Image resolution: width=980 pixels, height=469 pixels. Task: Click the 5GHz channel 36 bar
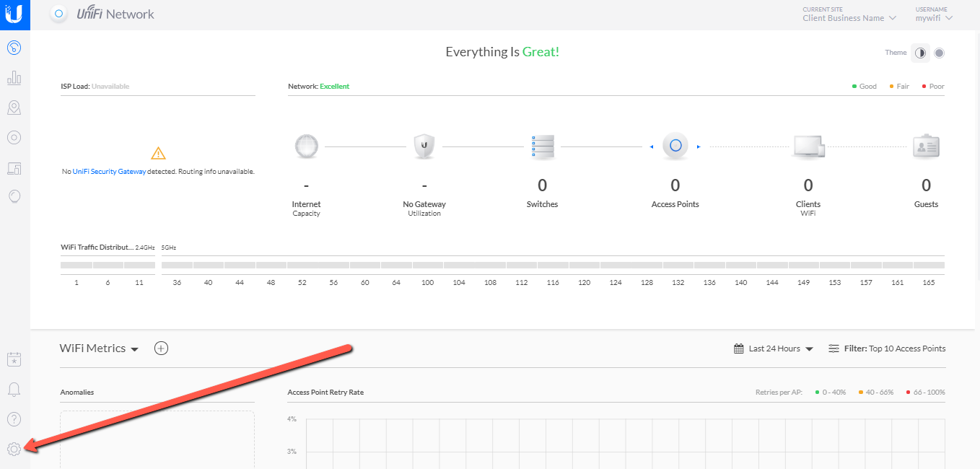[177, 266]
